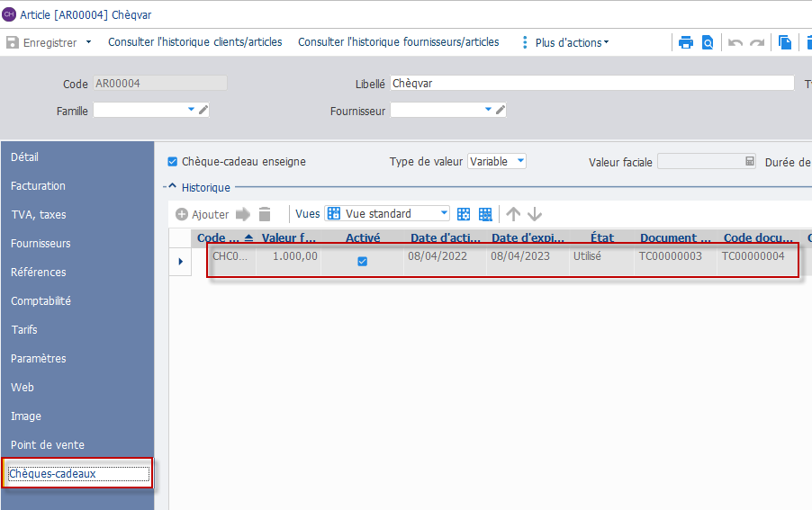Click the Valeur f... column header
The width and height of the screenshot is (812, 510).
(288, 238)
